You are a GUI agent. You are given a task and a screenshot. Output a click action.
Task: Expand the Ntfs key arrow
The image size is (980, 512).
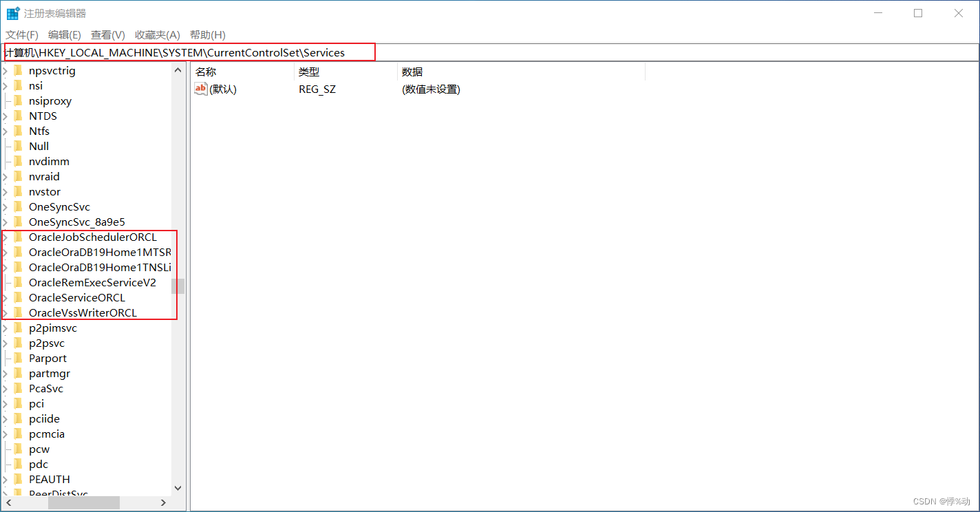[x=6, y=131]
